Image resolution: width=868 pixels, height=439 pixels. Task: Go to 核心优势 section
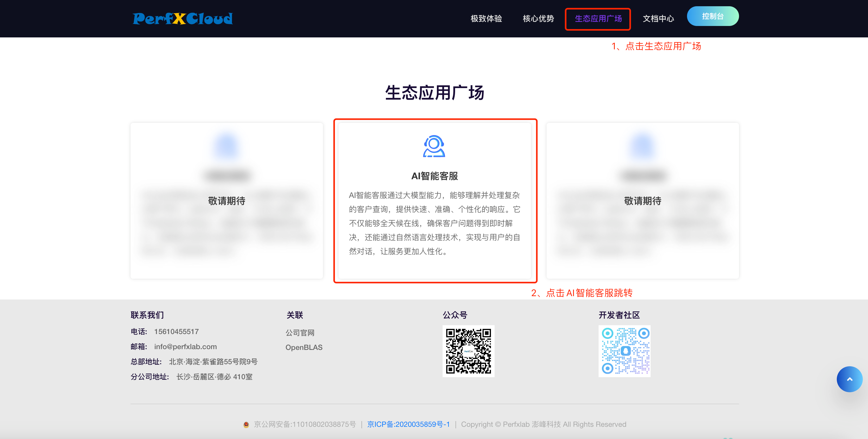click(x=538, y=18)
